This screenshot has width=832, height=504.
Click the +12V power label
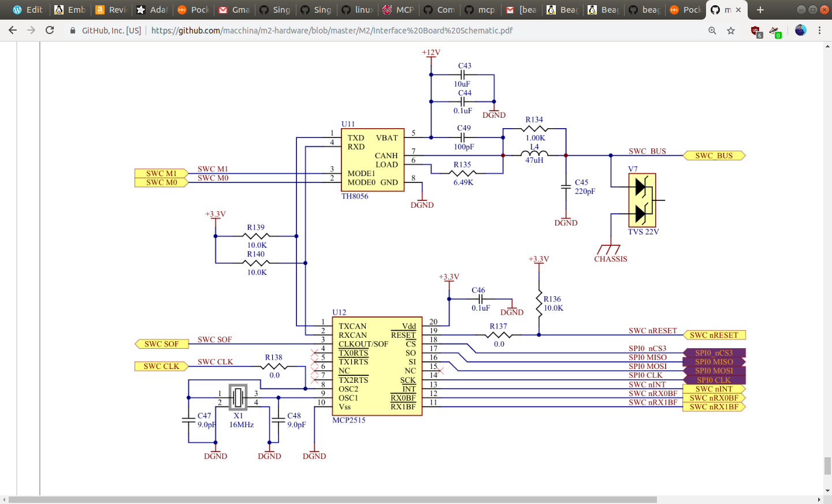coord(431,53)
